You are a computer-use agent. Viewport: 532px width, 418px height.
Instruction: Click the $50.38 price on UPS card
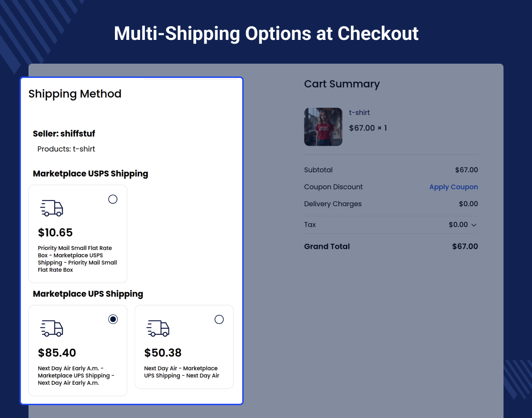pyautogui.click(x=163, y=353)
